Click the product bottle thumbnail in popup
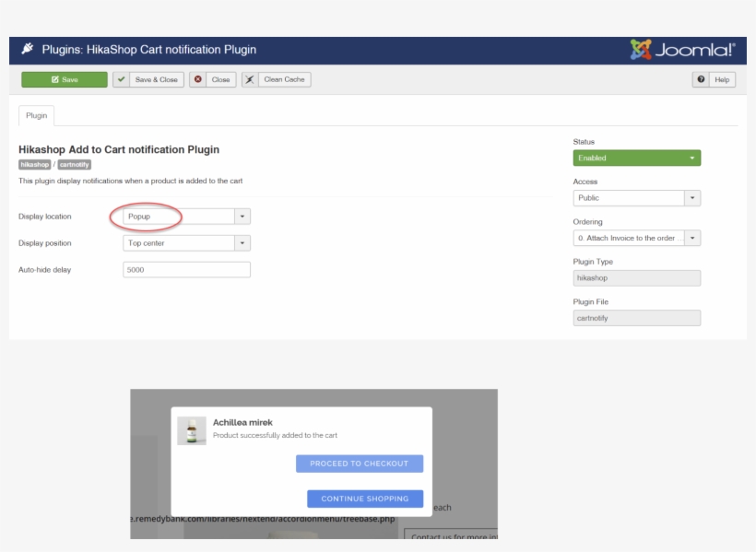Screen dimensions: 756x552 pyautogui.click(x=192, y=430)
